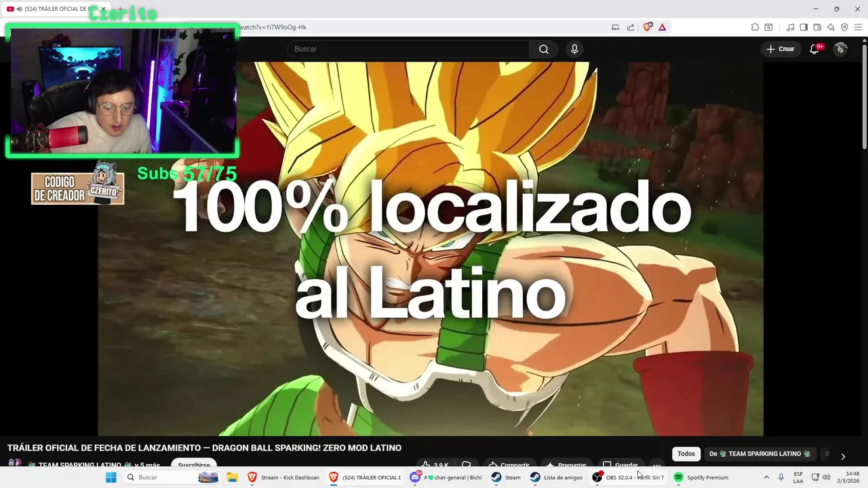Open the YouTube account avatar menu
Screen dimensions: 868x488
[x=840, y=49]
